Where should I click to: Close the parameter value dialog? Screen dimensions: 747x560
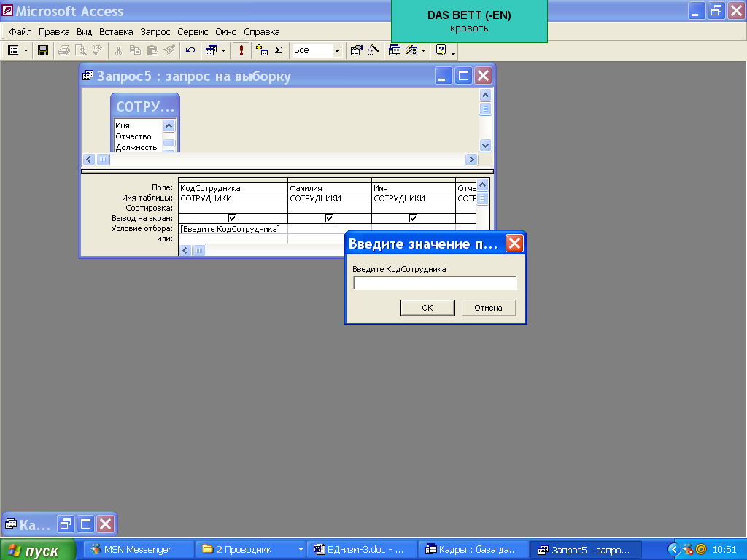point(514,244)
